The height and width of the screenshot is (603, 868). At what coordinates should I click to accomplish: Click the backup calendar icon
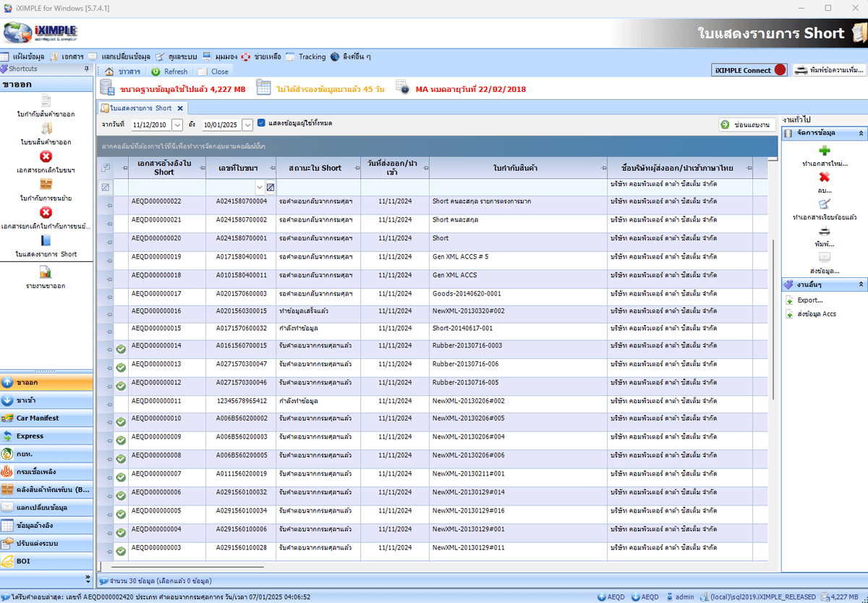(x=265, y=88)
